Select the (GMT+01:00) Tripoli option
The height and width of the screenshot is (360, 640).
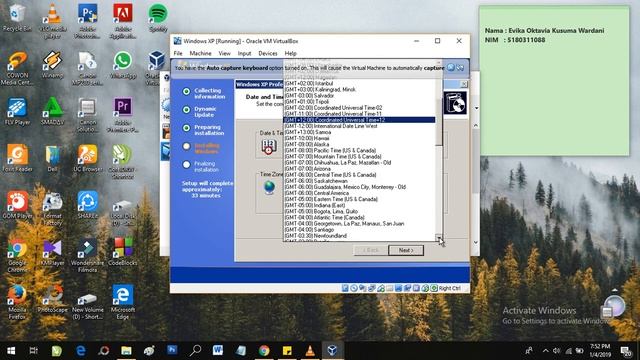pyautogui.click(x=359, y=102)
